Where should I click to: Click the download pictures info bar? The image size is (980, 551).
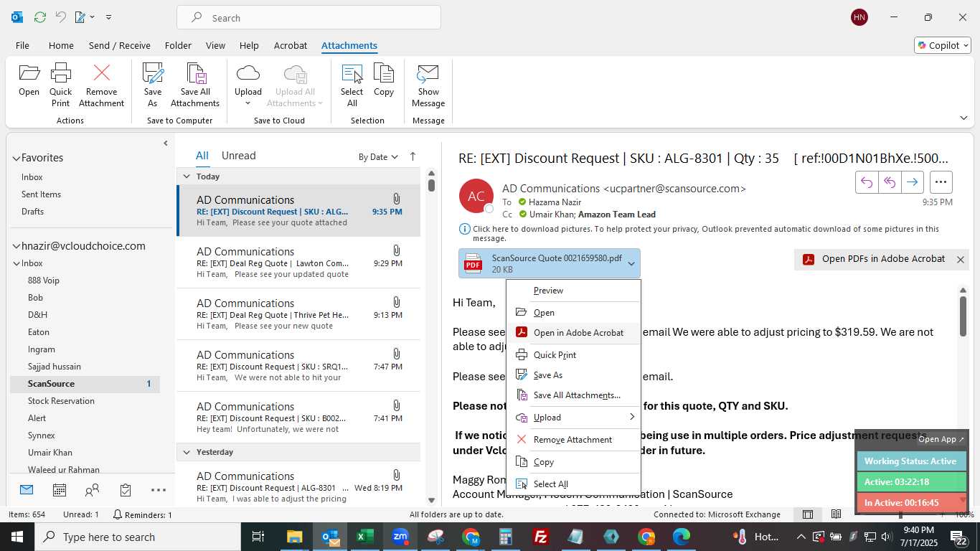(705, 233)
